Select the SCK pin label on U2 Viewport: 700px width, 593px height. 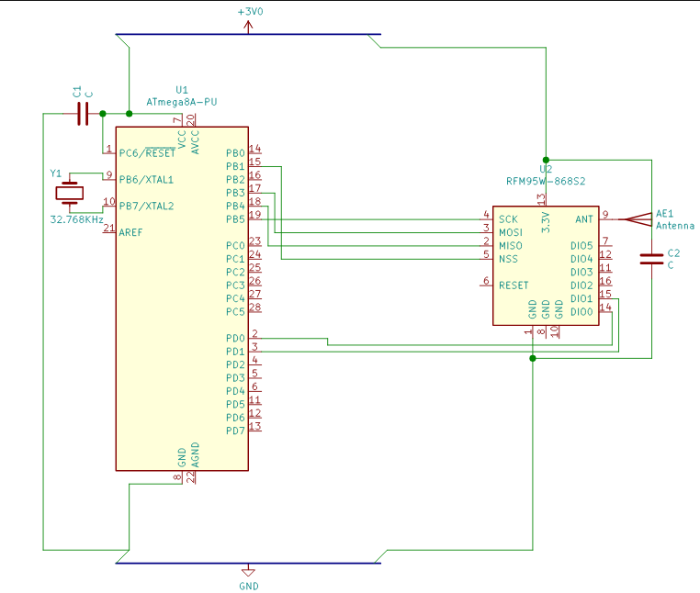click(x=508, y=219)
